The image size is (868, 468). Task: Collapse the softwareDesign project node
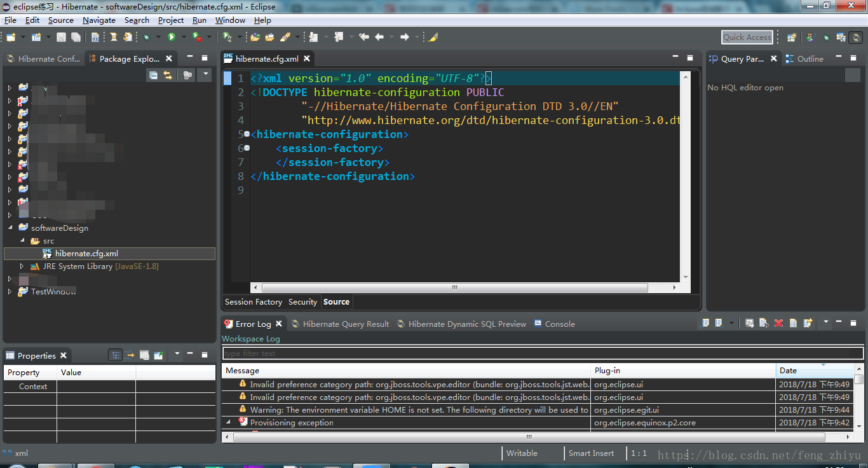(x=10, y=228)
